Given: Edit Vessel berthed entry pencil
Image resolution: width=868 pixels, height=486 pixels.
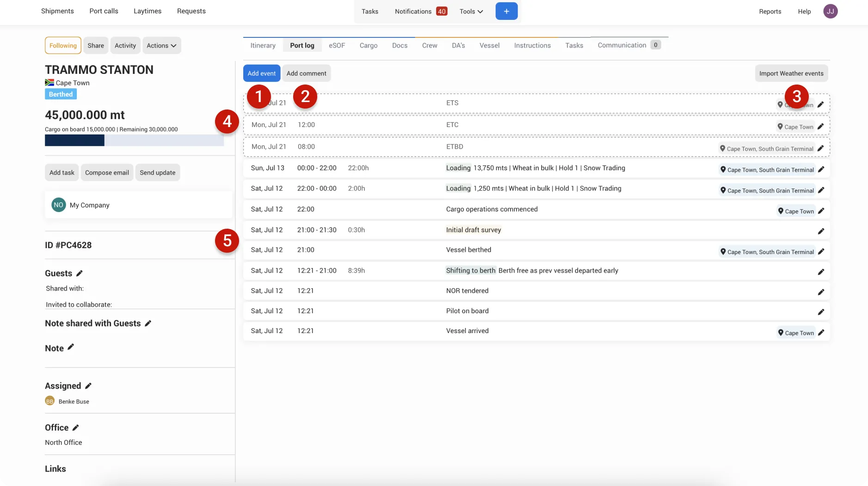Looking at the screenshot, I should coord(821,252).
